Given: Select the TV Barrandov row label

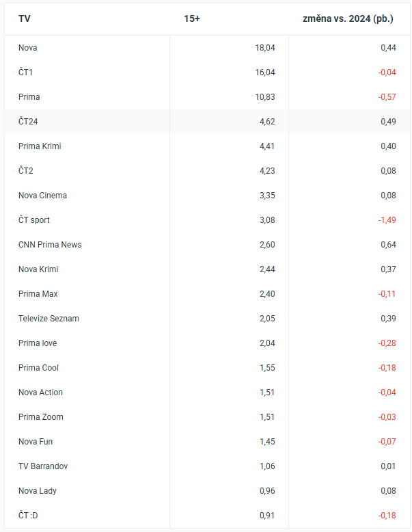Looking at the screenshot, I should 43,466.
